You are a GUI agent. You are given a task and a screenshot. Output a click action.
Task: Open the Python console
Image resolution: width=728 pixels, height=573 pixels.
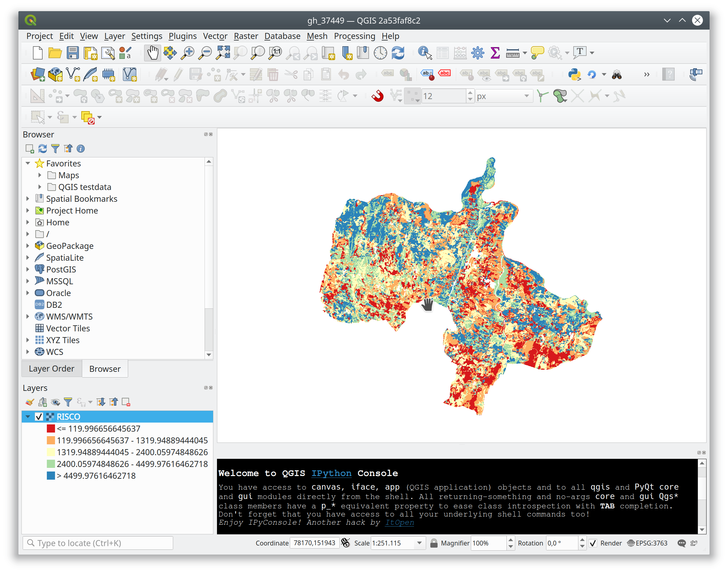pos(574,75)
